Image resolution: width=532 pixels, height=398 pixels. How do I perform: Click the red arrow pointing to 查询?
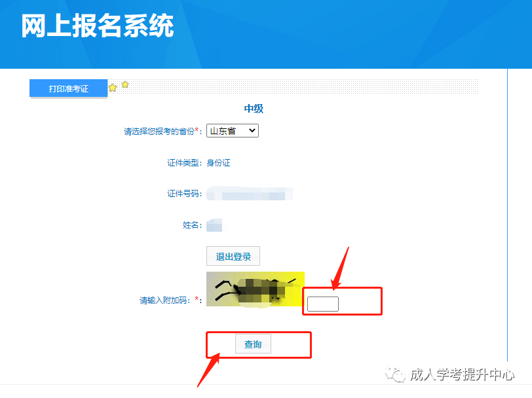tap(208, 371)
